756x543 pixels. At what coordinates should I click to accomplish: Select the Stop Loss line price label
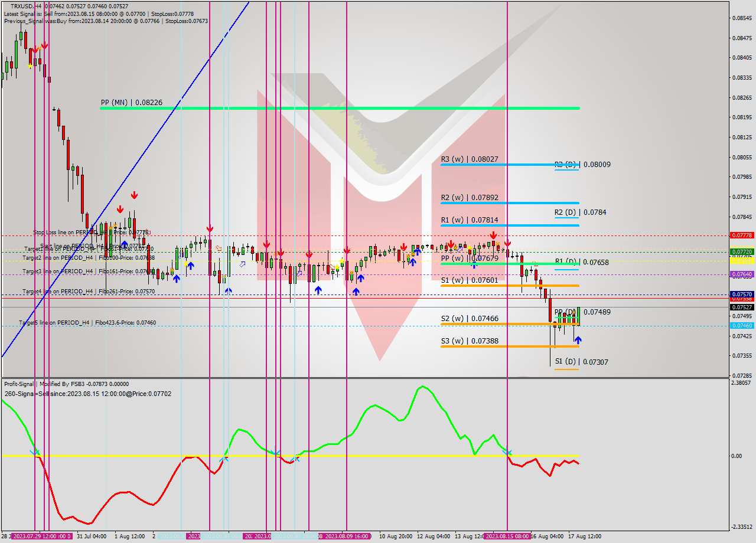click(93, 233)
